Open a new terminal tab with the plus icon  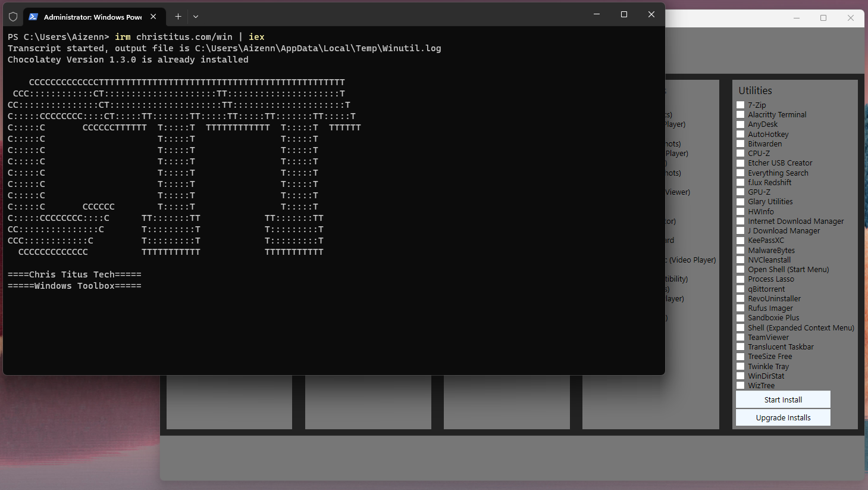[x=177, y=16]
